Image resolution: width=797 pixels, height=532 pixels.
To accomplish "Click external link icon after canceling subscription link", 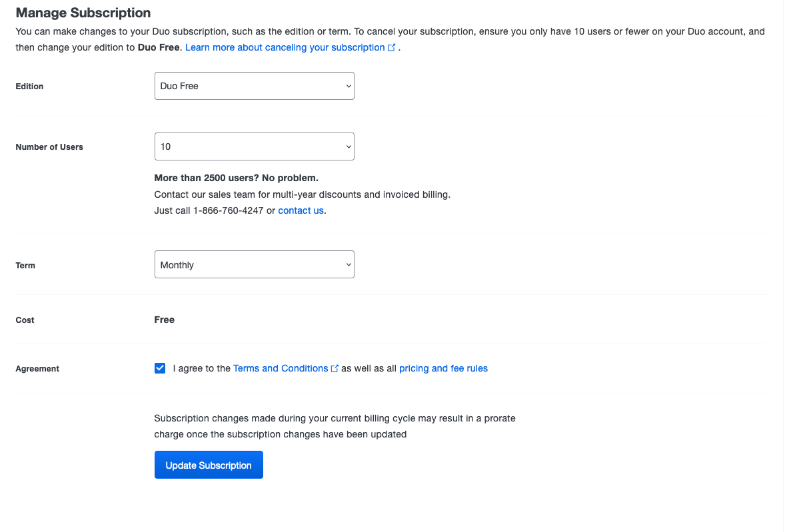I will point(392,48).
